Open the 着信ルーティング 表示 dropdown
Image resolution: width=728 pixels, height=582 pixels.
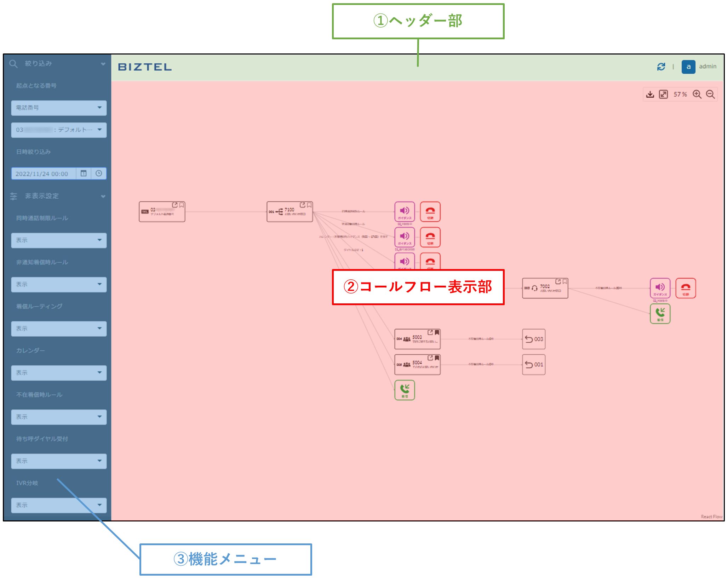59,329
